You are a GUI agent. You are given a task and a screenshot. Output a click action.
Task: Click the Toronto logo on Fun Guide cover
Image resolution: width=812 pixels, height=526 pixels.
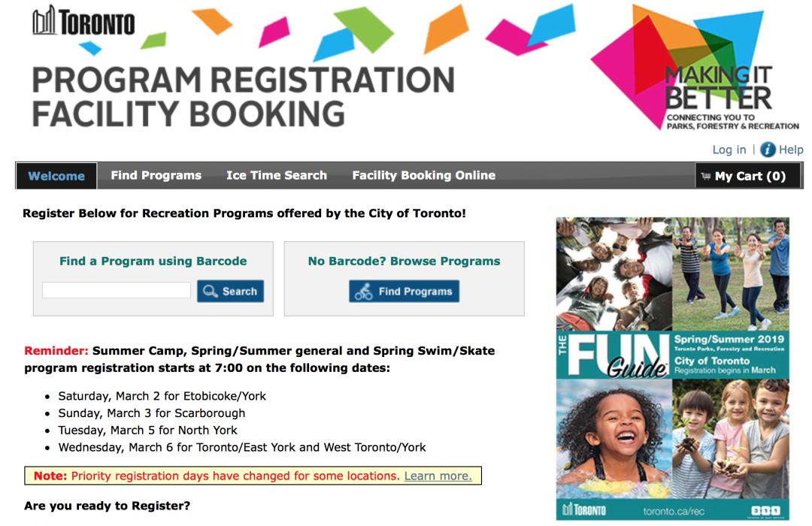point(584,510)
